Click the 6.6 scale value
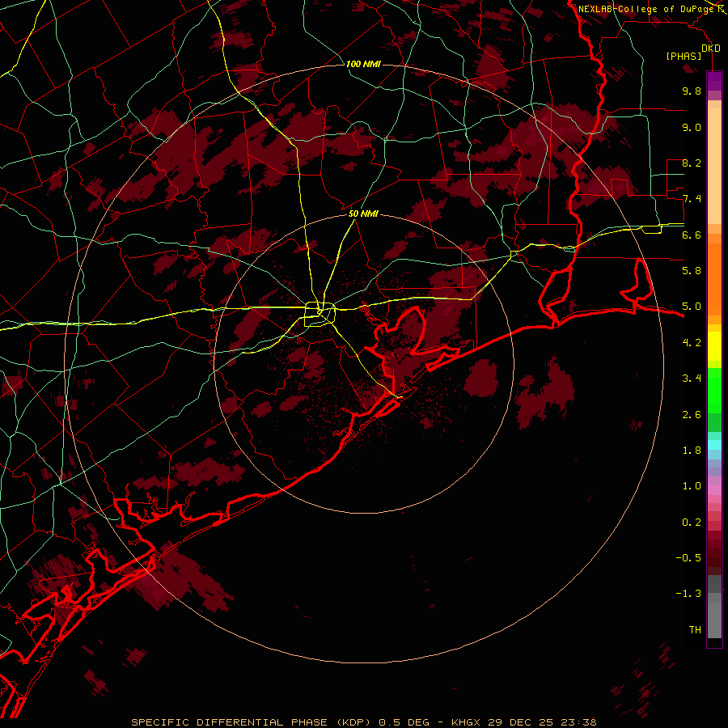Screen dimensions: 728x728 click(x=692, y=235)
